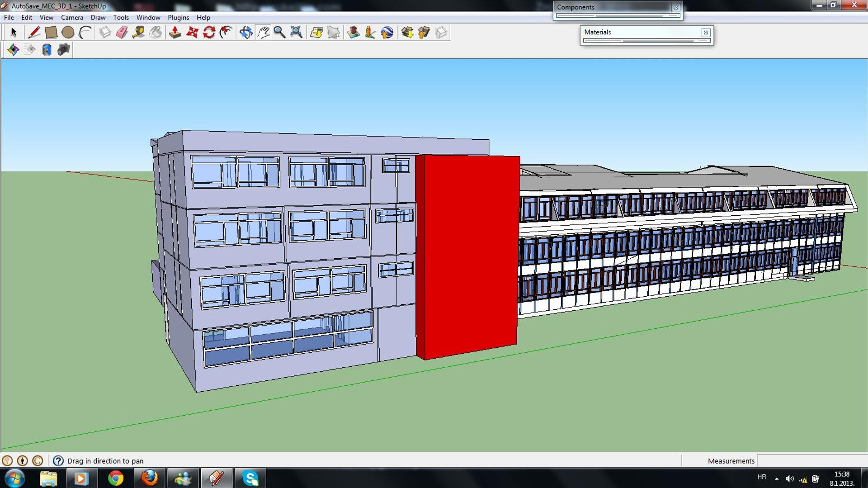Click the Share Component icon
This screenshot has width=868, height=488.
tap(441, 33)
